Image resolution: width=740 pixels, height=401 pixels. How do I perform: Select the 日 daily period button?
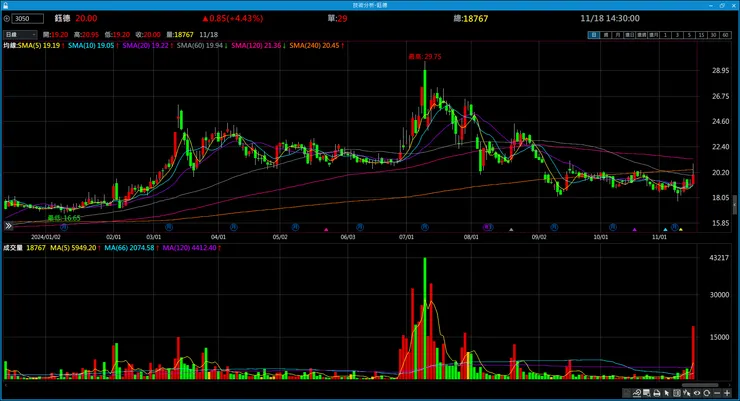pos(594,35)
